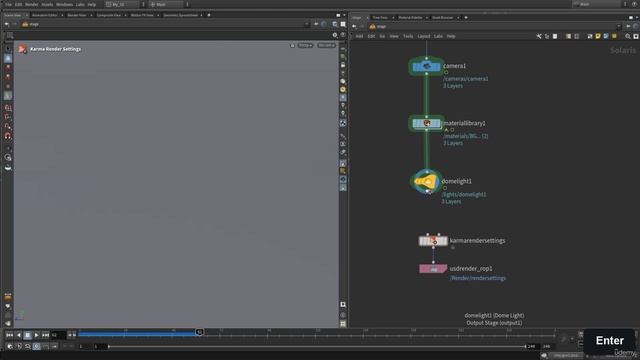Play the timeline backward

click(18, 335)
